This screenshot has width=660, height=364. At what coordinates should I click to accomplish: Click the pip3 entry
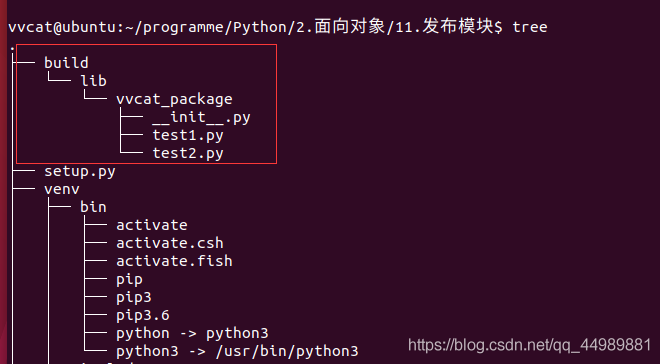click(134, 298)
